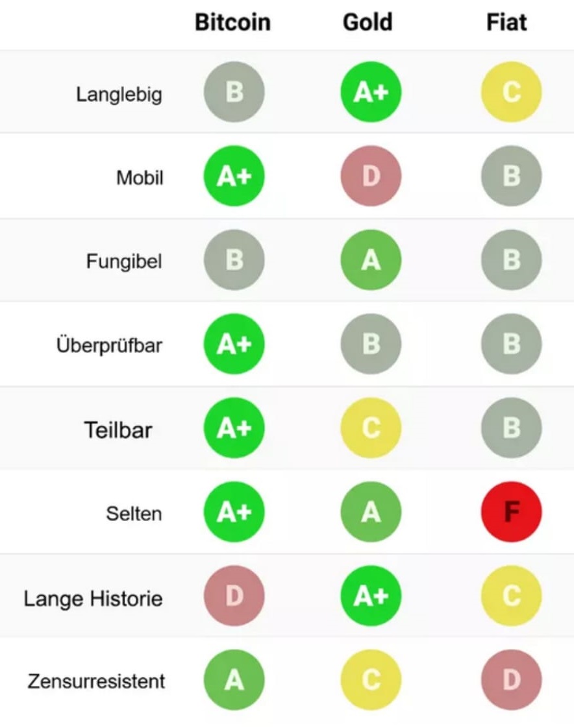Select the Langlebig row label

click(119, 95)
